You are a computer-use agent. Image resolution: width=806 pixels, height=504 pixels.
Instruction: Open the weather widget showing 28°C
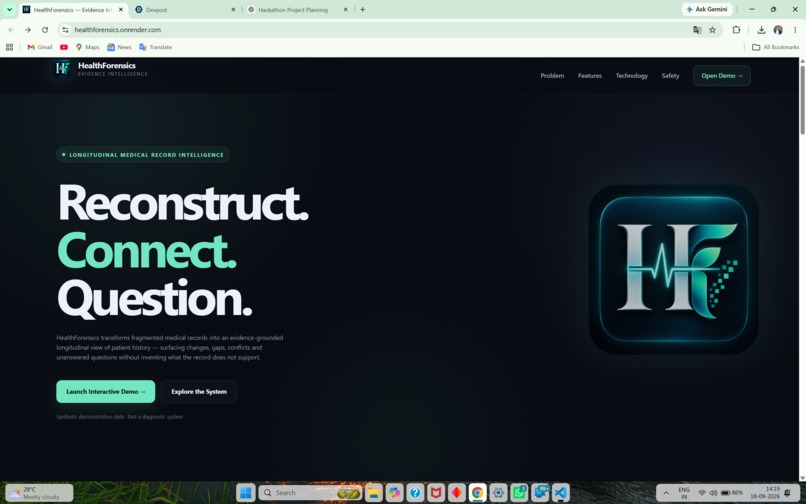(x=40, y=493)
